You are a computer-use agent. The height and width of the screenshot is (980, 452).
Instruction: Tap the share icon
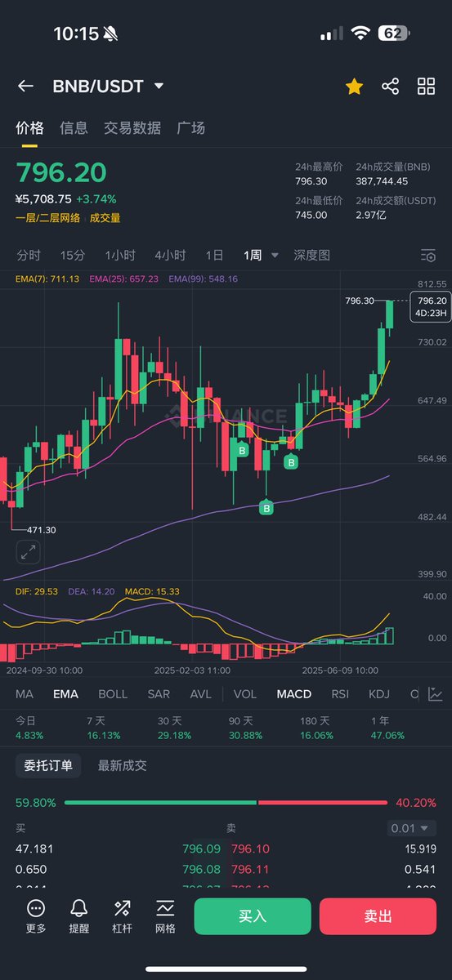390,87
